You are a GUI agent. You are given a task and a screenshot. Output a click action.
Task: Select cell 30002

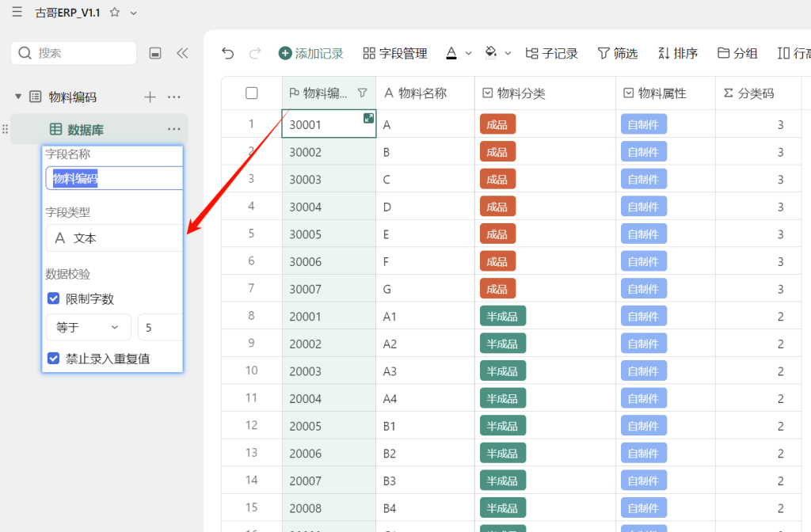click(x=329, y=152)
